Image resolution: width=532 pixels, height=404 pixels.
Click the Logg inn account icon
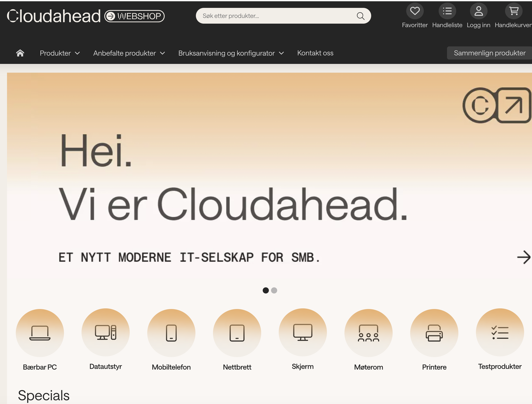pos(479,11)
